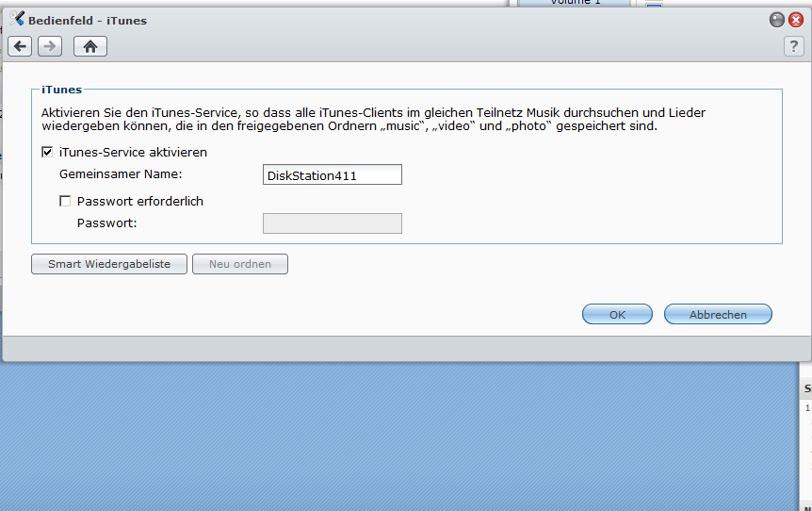Viewport: 812px width, 511px height.
Task: Click the 'Neu ordnen' button
Action: [x=240, y=264]
